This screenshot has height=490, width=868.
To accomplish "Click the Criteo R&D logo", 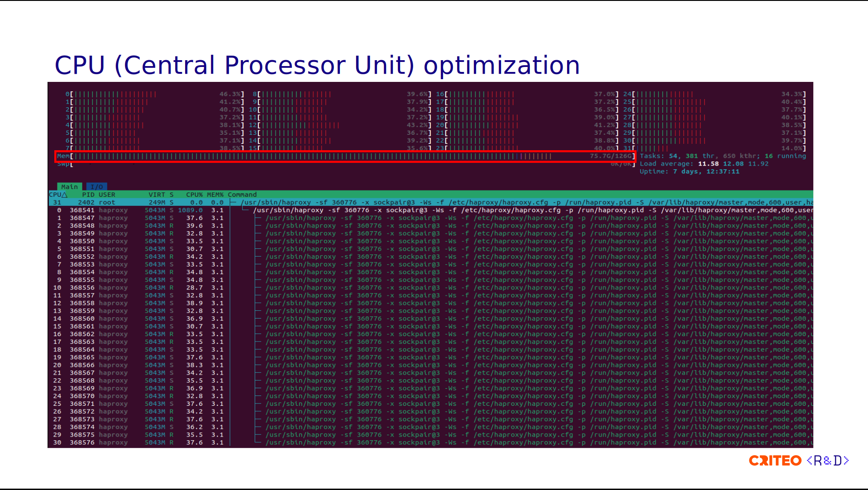I will [x=799, y=461].
